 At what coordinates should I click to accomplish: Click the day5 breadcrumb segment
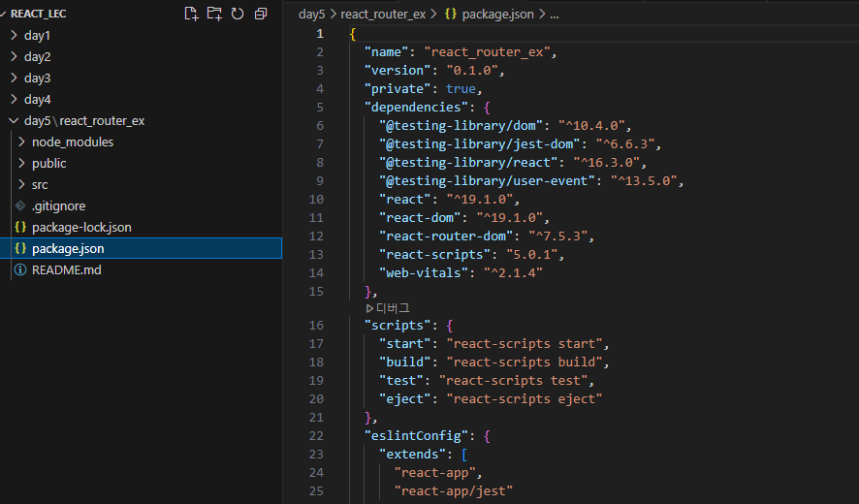(312, 15)
